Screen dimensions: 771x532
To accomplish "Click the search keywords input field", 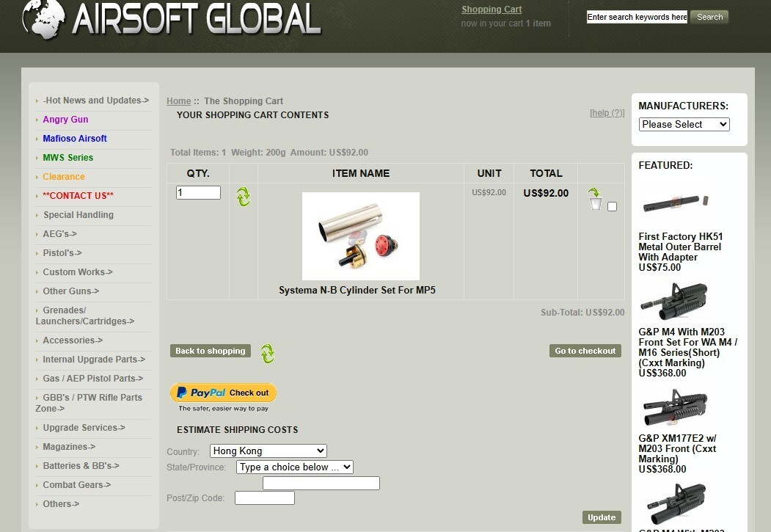I will point(637,17).
